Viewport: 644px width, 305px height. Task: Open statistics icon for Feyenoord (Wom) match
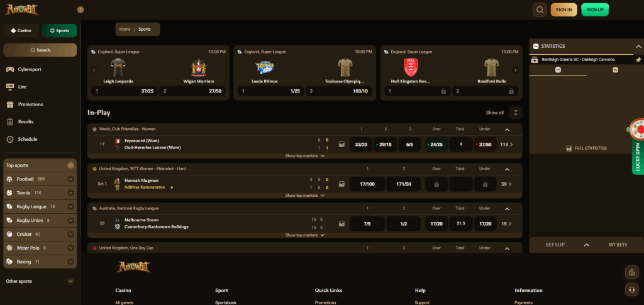(x=341, y=145)
